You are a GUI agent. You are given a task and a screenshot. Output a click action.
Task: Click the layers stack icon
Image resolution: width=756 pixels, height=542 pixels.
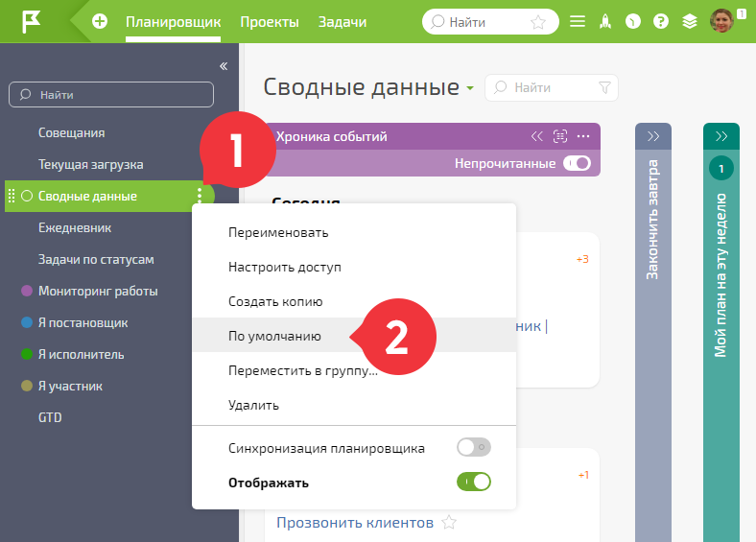click(x=690, y=22)
